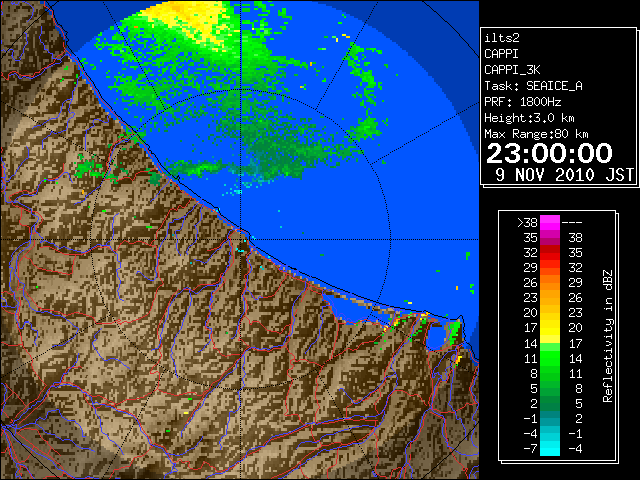Click the '---' legend top marker
640x480 pixels.
572,223
